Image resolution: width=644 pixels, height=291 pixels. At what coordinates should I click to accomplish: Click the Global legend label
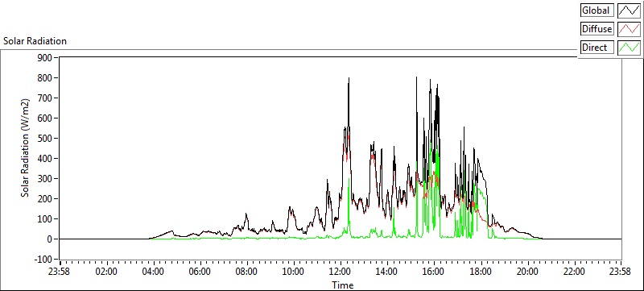click(597, 10)
